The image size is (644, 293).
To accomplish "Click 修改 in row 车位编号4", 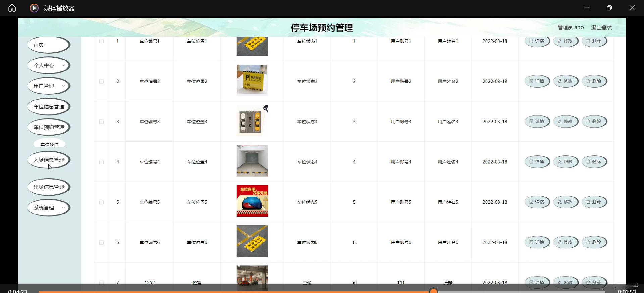I will [565, 162].
